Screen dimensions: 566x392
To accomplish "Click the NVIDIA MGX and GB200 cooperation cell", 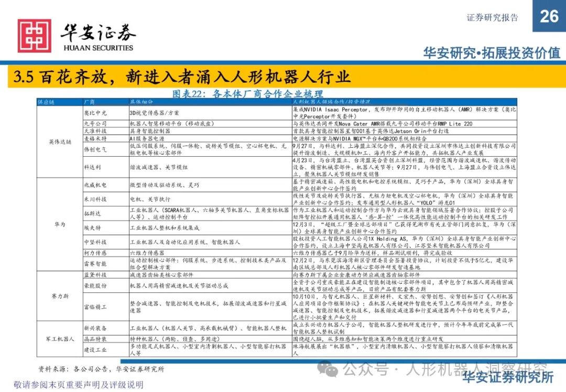I will 404,138.
